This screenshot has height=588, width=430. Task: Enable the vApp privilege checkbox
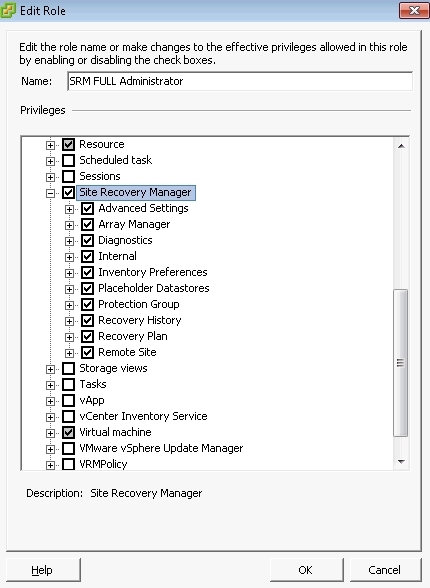[68, 400]
